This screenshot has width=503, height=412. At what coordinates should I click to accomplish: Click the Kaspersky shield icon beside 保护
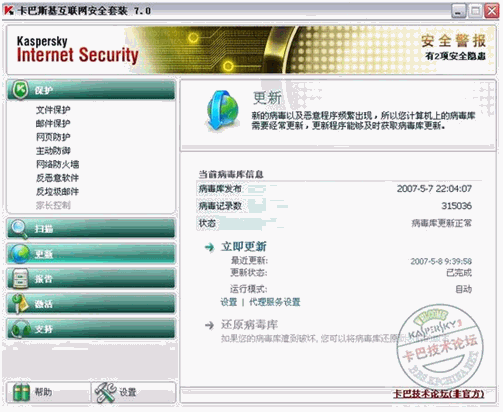(20, 89)
